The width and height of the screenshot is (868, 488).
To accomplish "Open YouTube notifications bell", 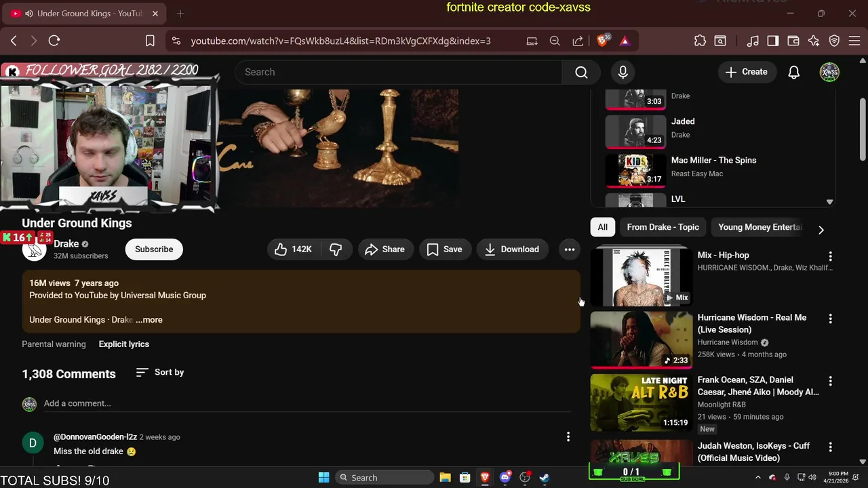I will click(x=793, y=72).
